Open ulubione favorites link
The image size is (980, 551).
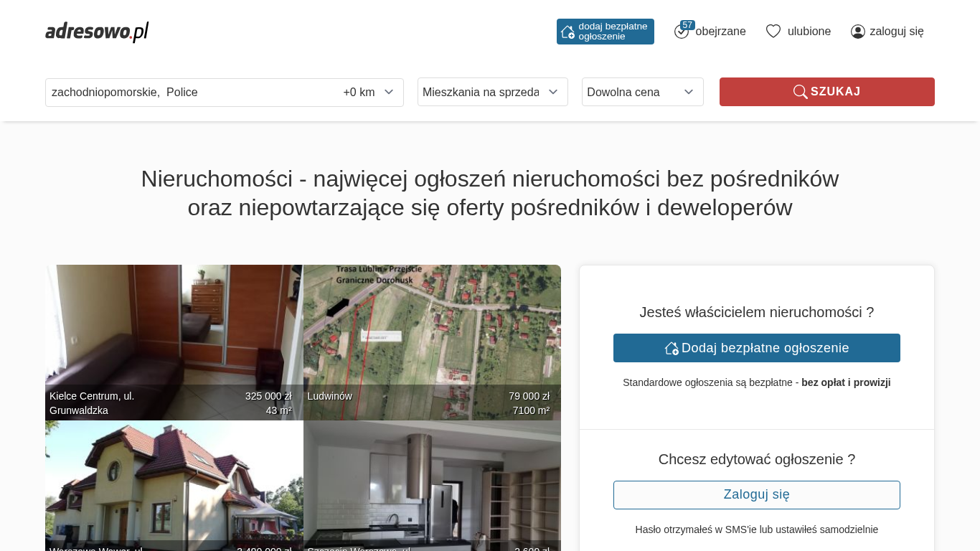point(809,32)
